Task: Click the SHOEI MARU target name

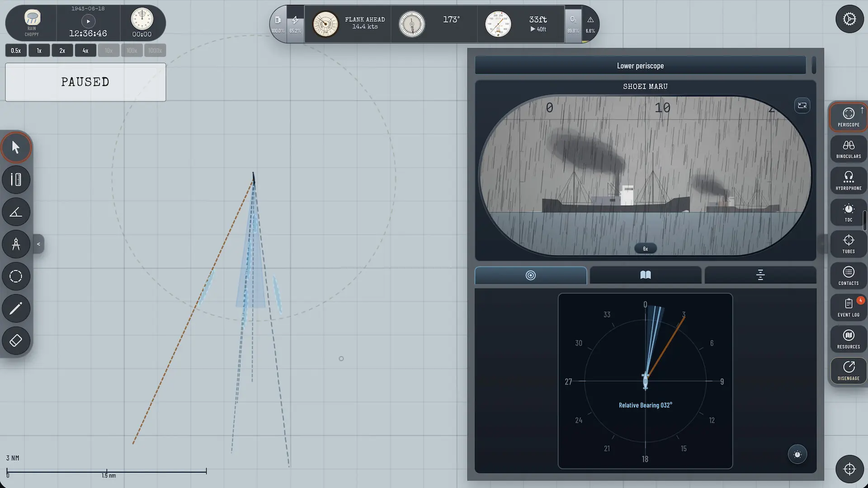Action: pyautogui.click(x=645, y=86)
